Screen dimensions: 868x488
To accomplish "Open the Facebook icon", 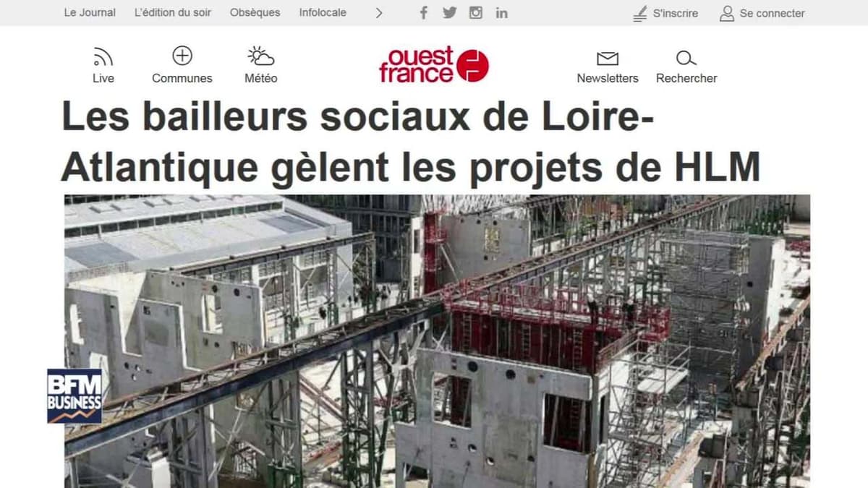I will 424,13.
